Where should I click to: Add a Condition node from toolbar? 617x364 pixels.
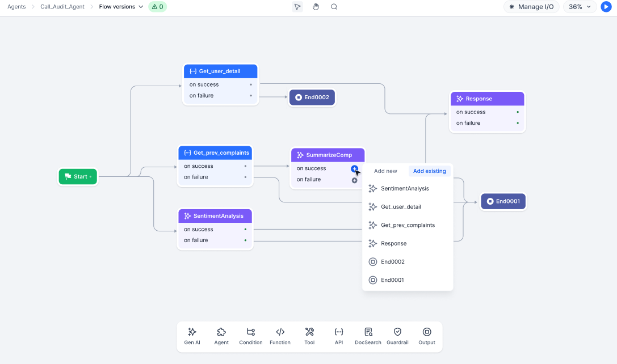click(x=250, y=336)
